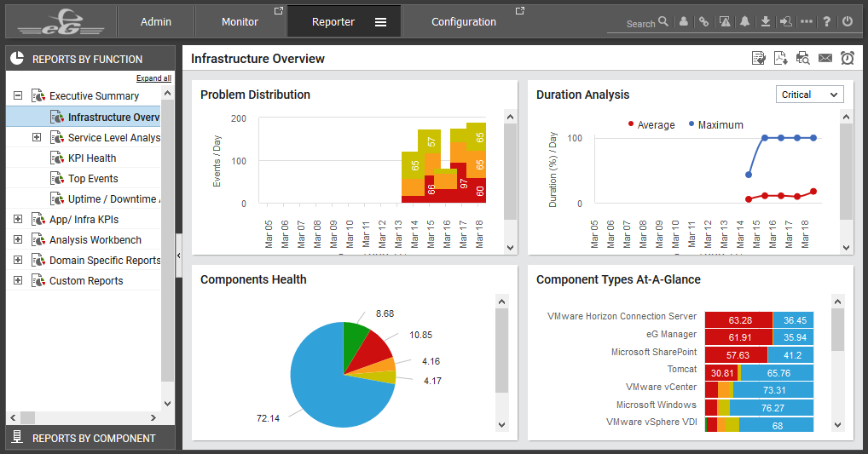The image size is (868, 454).
Task: Open the Admin tab
Action: (x=155, y=21)
